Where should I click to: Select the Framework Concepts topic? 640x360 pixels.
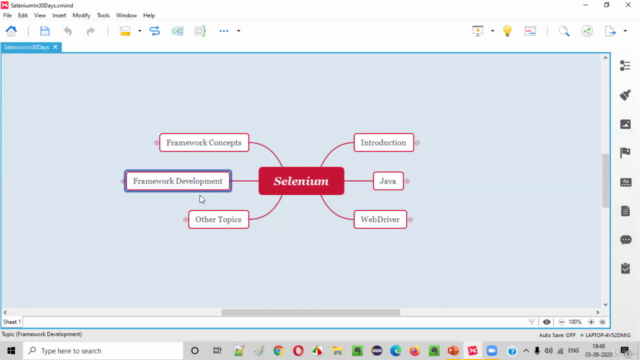coord(204,142)
